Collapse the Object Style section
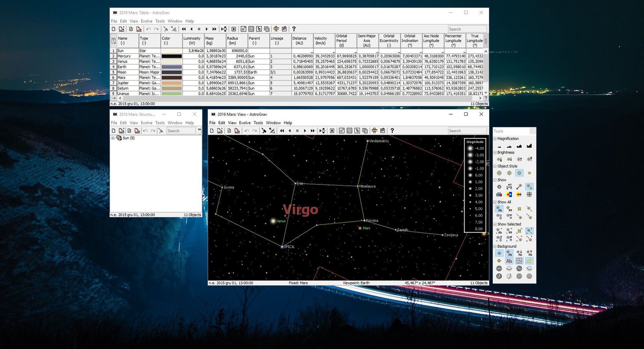 (x=495, y=166)
